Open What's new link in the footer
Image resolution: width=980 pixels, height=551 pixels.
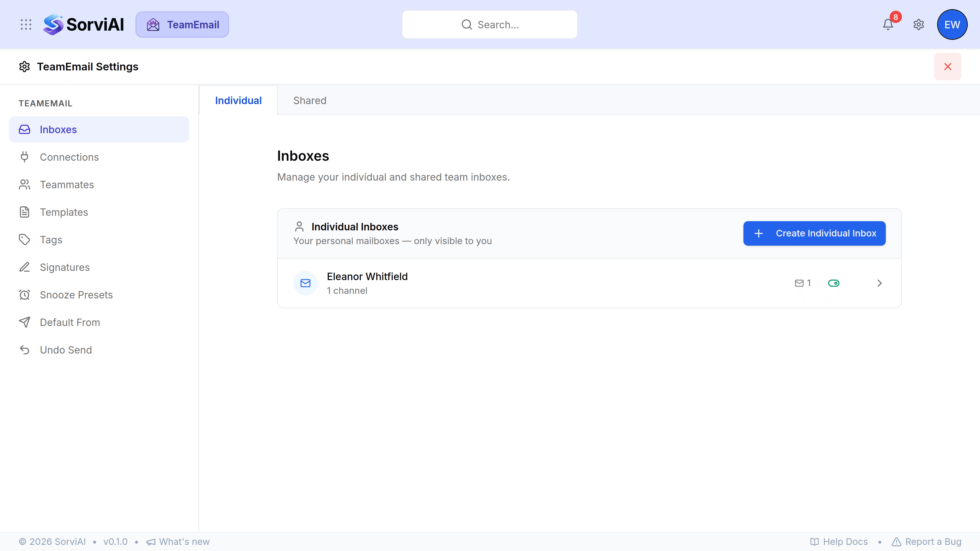pos(178,542)
